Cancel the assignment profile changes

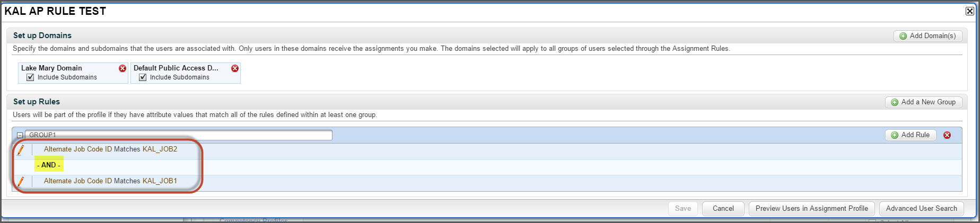(723, 209)
